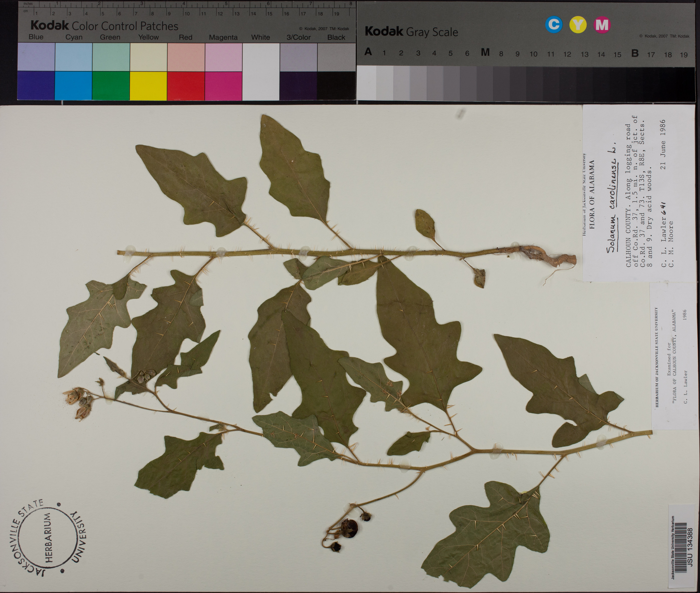The height and width of the screenshot is (593, 700).
Task: Click the 'cm' ruler label
Action: pyautogui.click(x=26, y=11)
